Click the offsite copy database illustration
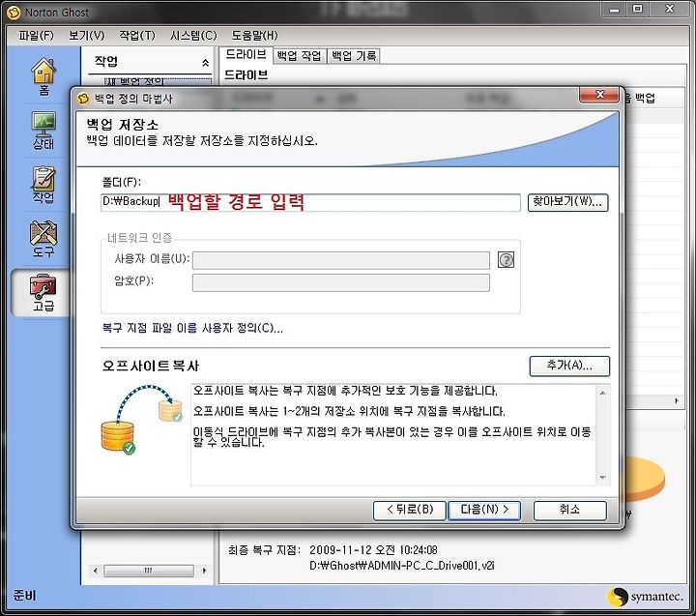The height and width of the screenshot is (616, 696). [141, 420]
